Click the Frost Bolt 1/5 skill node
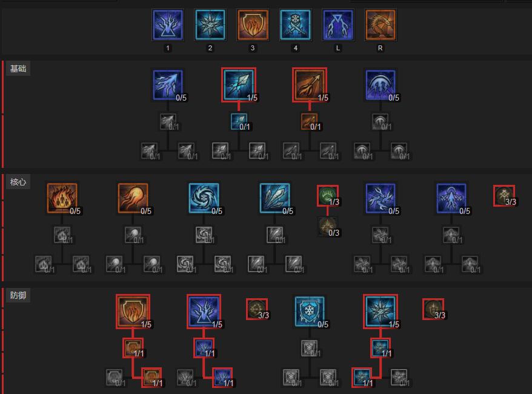The width and height of the screenshot is (532, 394). click(x=239, y=85)
